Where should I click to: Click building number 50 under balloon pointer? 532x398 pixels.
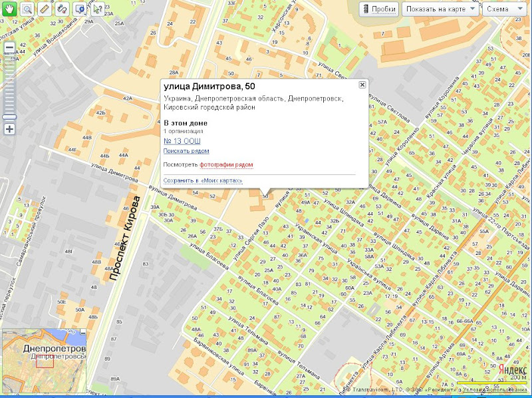tap(265, 196)
